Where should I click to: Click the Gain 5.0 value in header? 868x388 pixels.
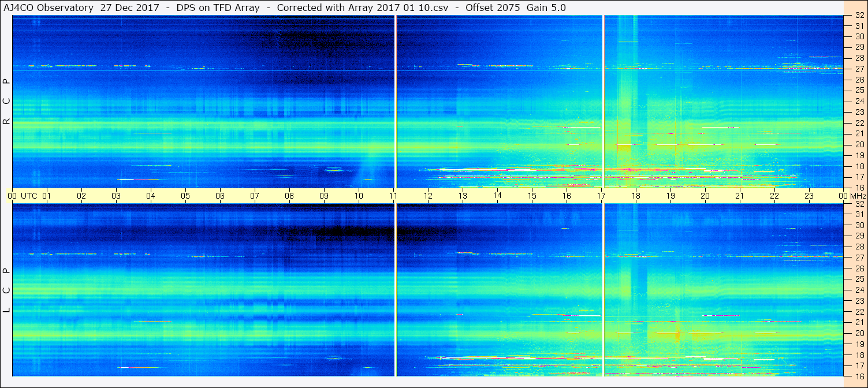tap(546, 8)
